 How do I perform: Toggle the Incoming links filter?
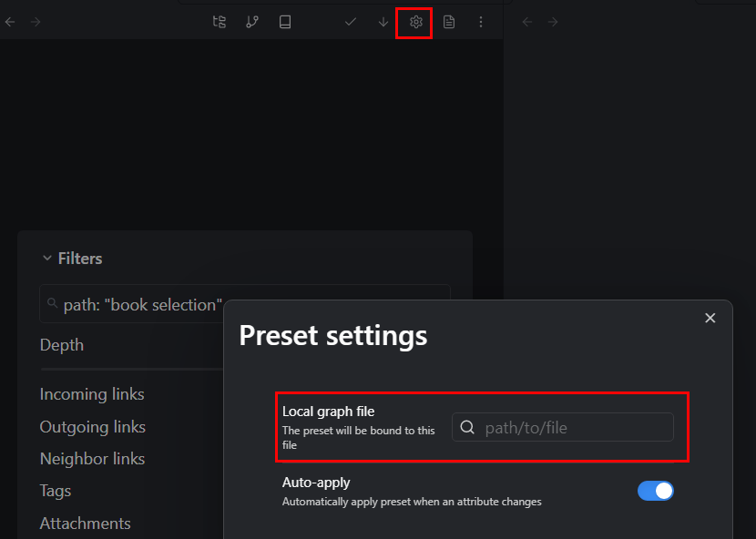coord(91,394)
